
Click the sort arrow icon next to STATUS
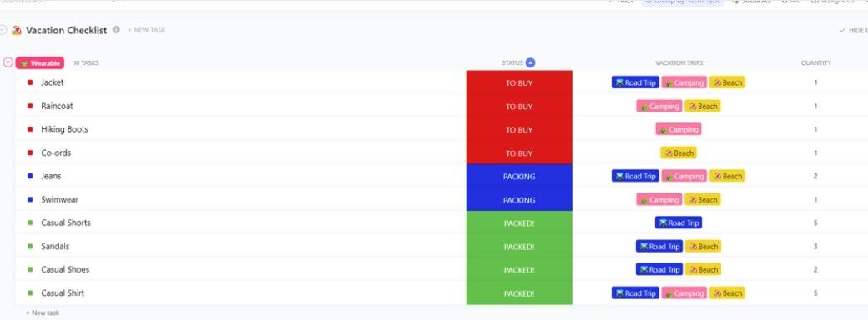(x=530, y=63)
